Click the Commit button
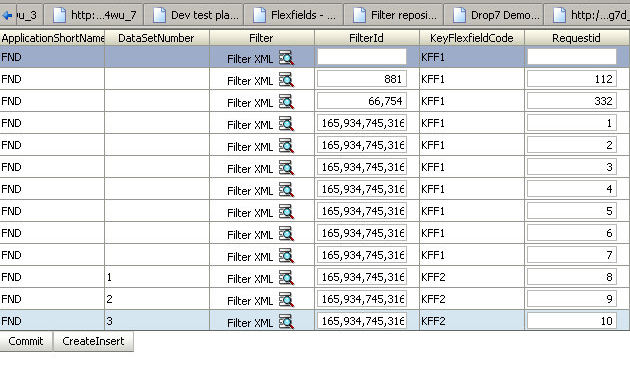The image size is (630, 365). [26, 341]
